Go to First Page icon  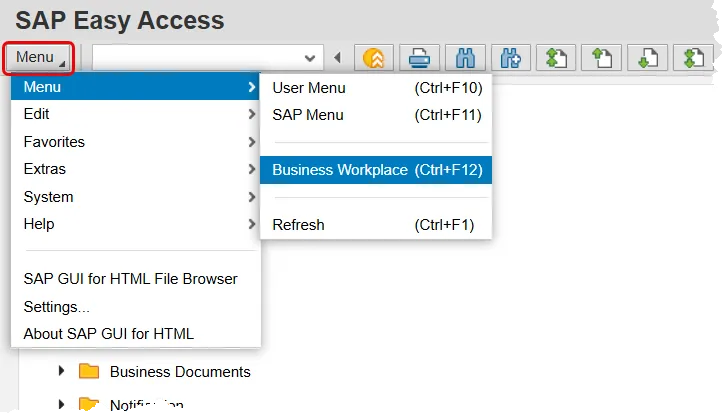pos(555,58)
